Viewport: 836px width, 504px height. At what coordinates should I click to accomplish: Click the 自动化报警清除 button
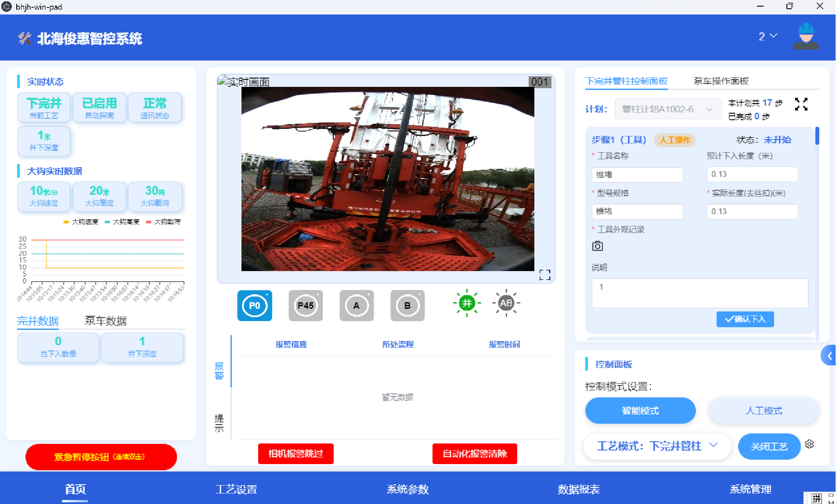475,454
